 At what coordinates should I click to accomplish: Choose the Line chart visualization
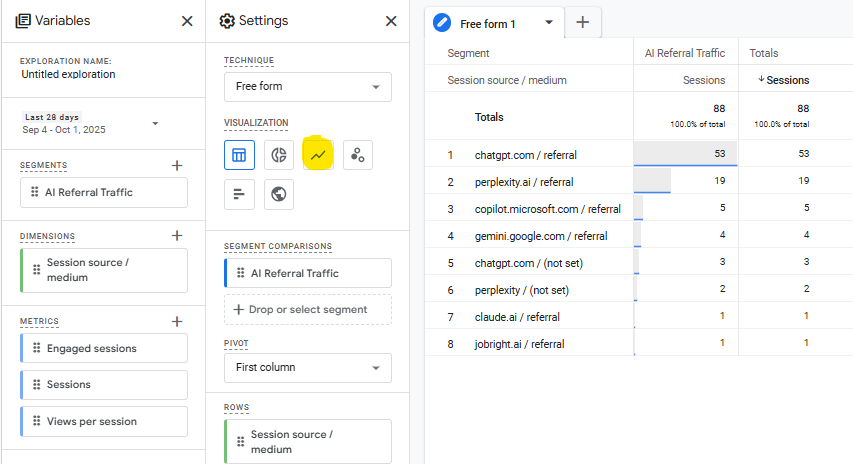pos(318,155)
